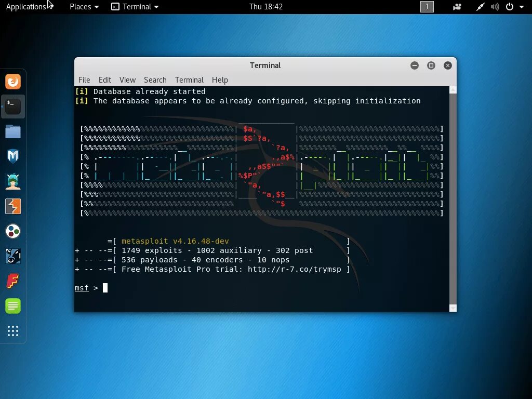Viewport: 532px width, 399px height.
Task: Click the msf prompt input line
Action: (x=261, y=288)
